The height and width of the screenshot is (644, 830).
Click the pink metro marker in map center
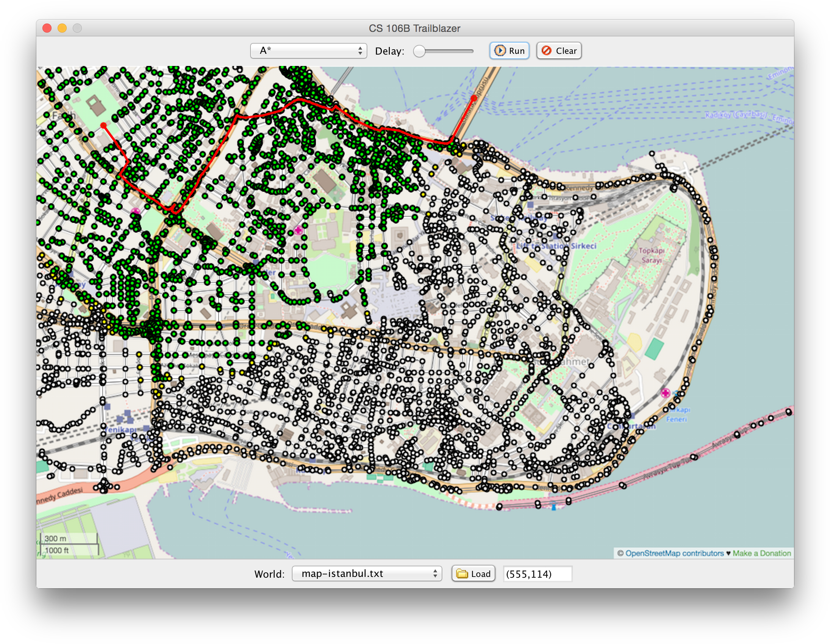pyautogui.click(x=299, y=230)
